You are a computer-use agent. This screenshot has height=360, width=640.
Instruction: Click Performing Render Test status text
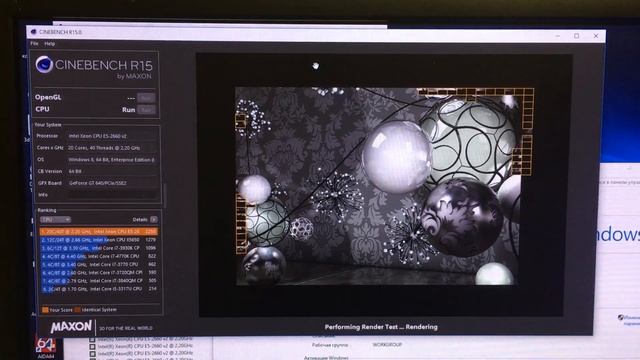click(x=381, y=327)
